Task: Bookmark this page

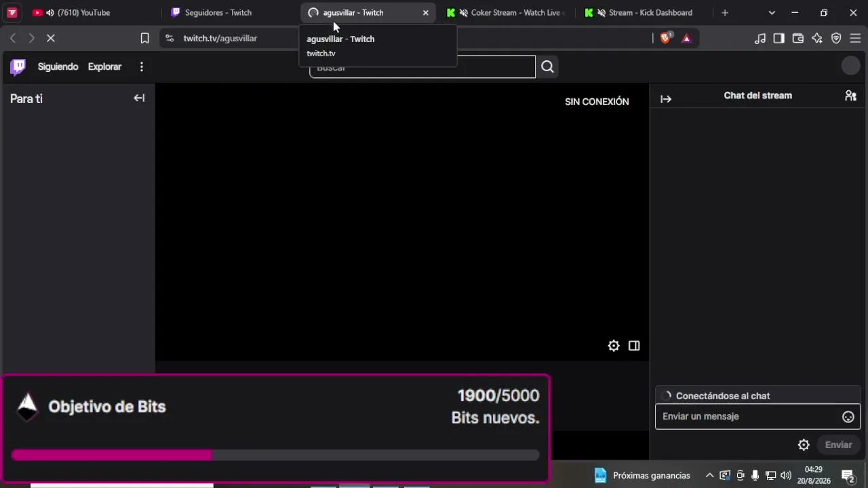Action: point(144,38)
